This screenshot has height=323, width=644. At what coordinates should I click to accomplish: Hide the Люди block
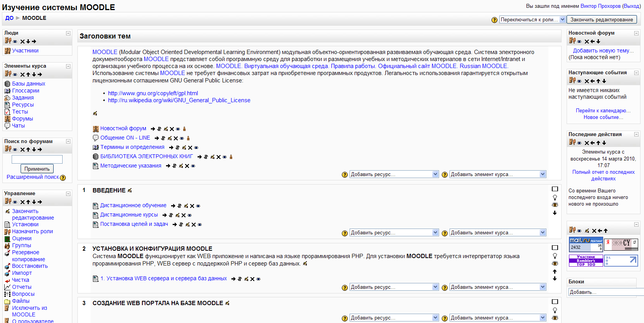click(15, 42)
